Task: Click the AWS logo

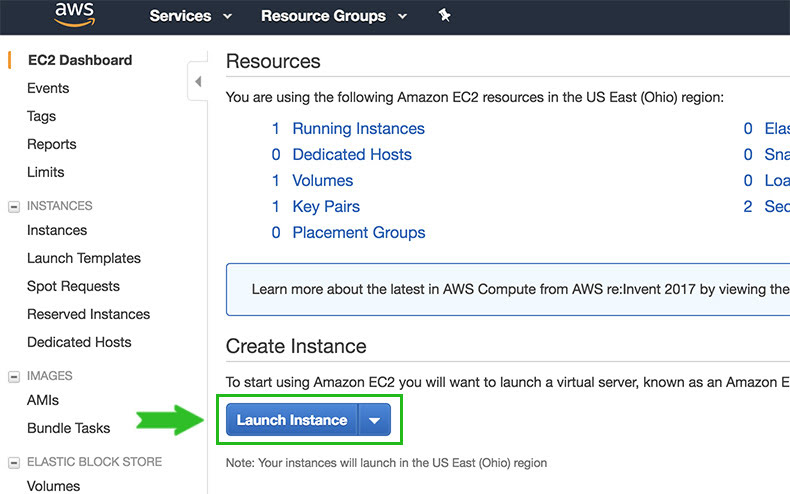Action: 75,14
